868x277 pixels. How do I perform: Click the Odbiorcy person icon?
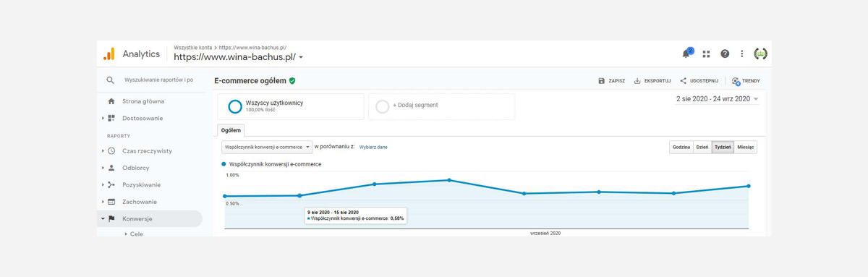click(111, 168)
